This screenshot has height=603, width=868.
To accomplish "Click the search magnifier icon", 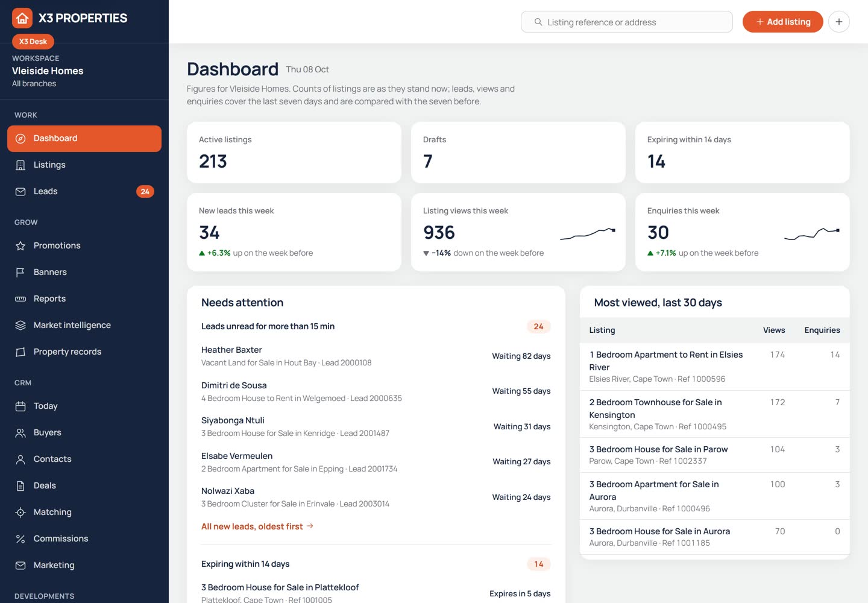I will point(538,22).
